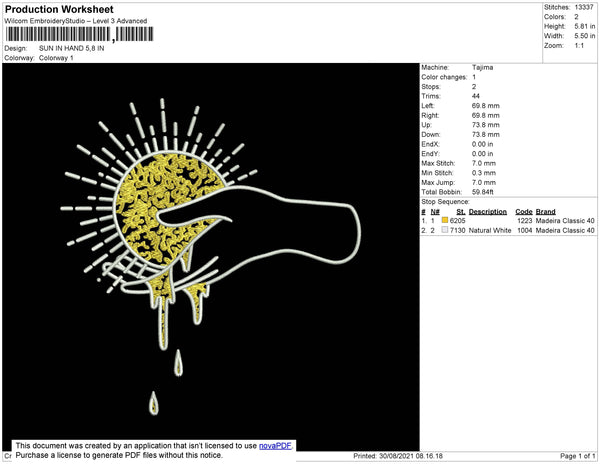Click the Left value 69.8 mm
Screen dimensions: 600x464
click(x=486, y=106)
